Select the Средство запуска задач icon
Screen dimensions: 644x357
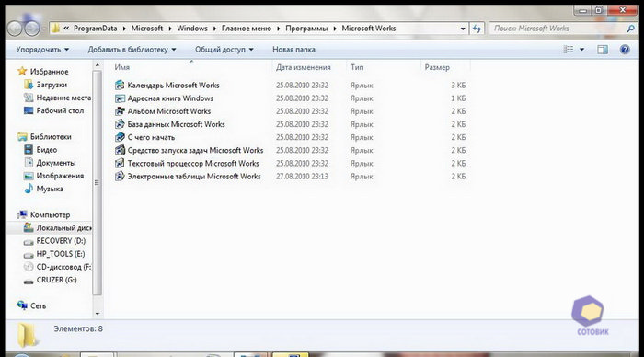[x=120, y=150]
